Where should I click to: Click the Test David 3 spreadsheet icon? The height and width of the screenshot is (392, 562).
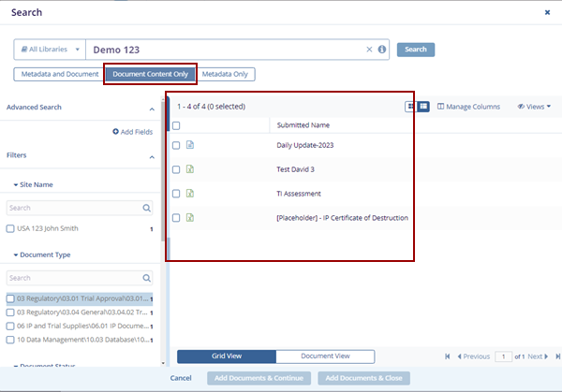coord(189,169)
